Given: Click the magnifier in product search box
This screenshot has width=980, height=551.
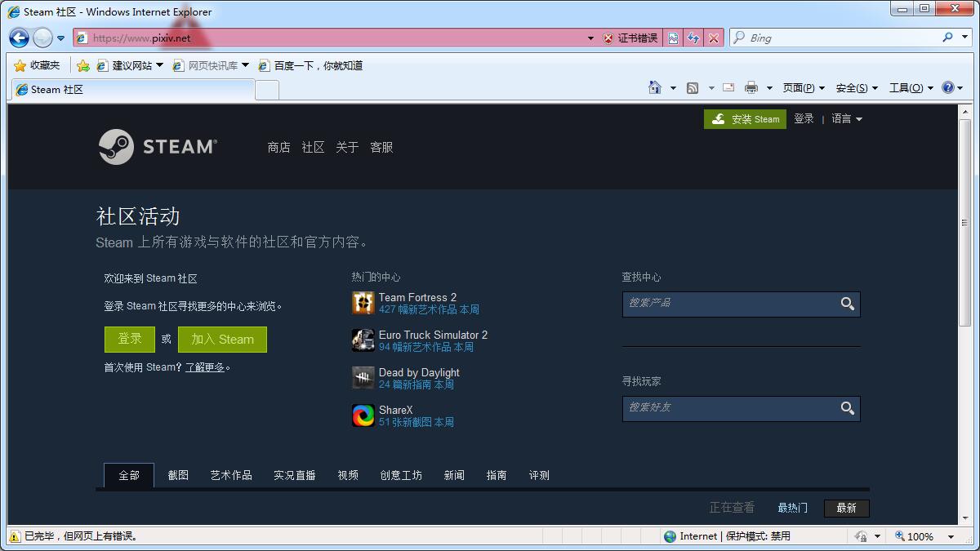Looking at the screenshot, I should point(848,304).
